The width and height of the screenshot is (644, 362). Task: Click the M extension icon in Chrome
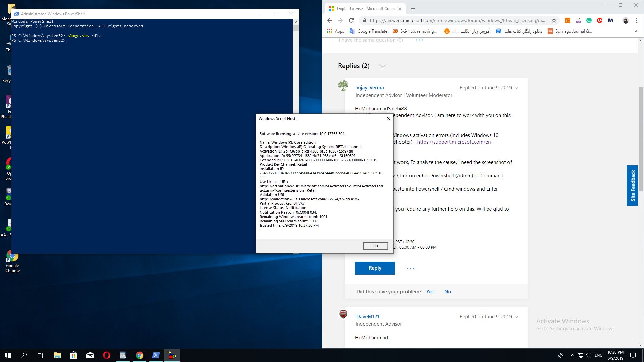pyautogui.click(x=610, y=20)
